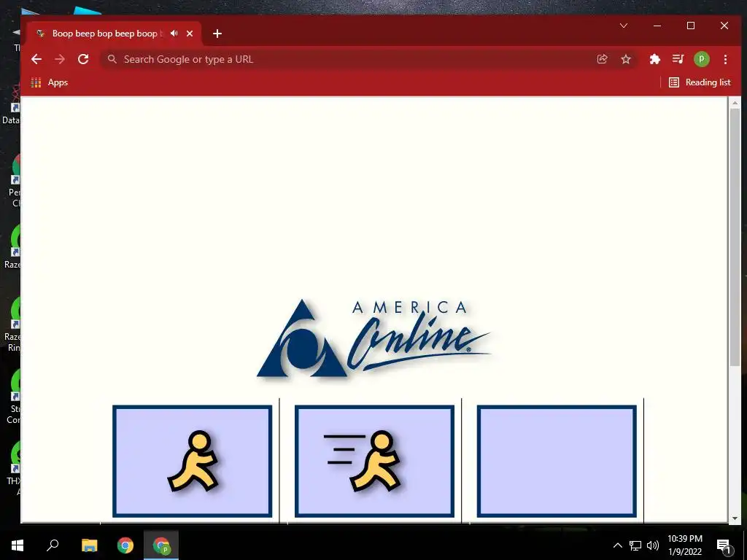Open File Explorer from the taskbar
Viewport: 747px width, 560px height.
89,545
